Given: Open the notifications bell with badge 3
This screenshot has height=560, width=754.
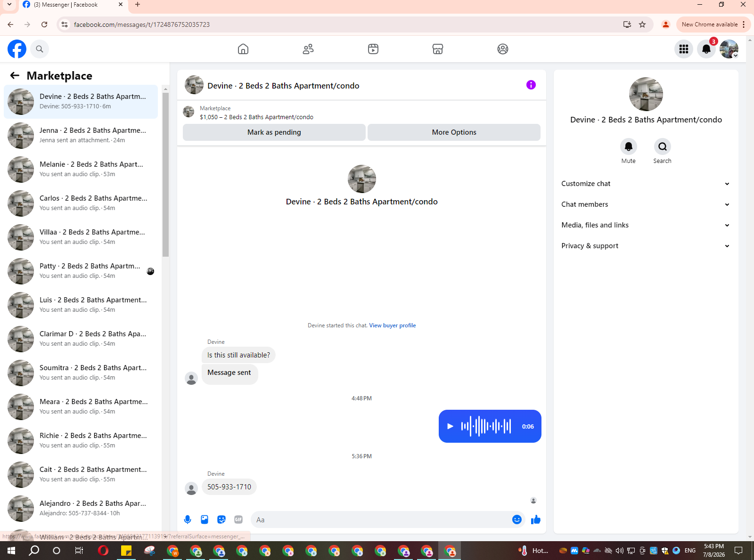Looking at the screenshot, I should [x=706, y=49].
